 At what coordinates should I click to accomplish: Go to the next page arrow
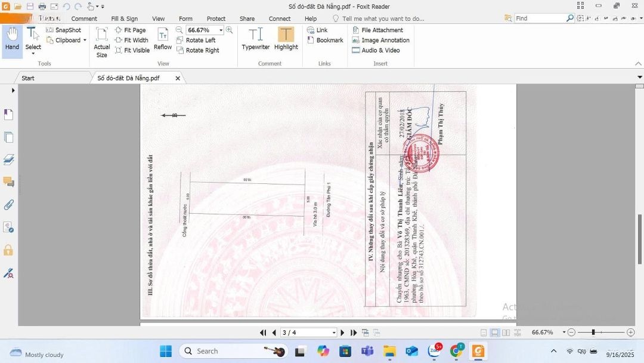tap(342, 333)
